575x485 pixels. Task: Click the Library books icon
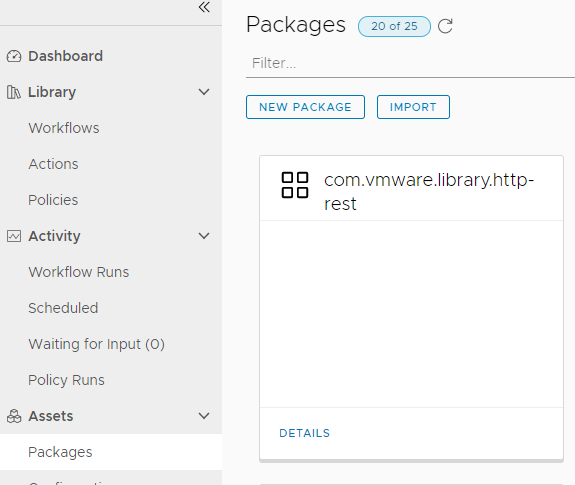pos(14,92)
